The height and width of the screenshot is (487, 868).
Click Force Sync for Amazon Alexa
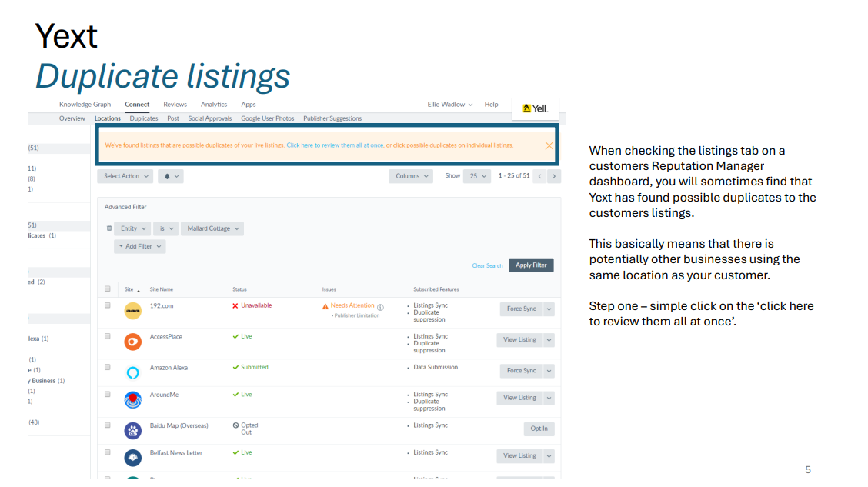522,372
